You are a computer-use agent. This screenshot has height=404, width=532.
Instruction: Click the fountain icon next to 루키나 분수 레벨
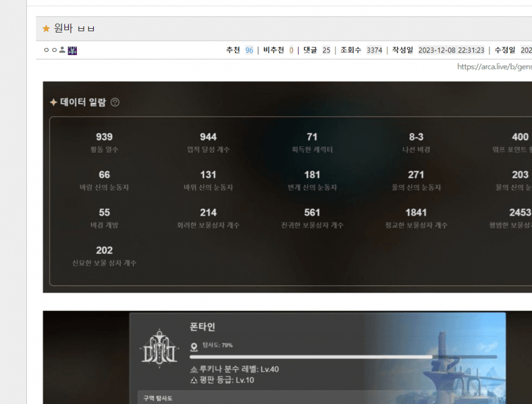pos(193,370)
